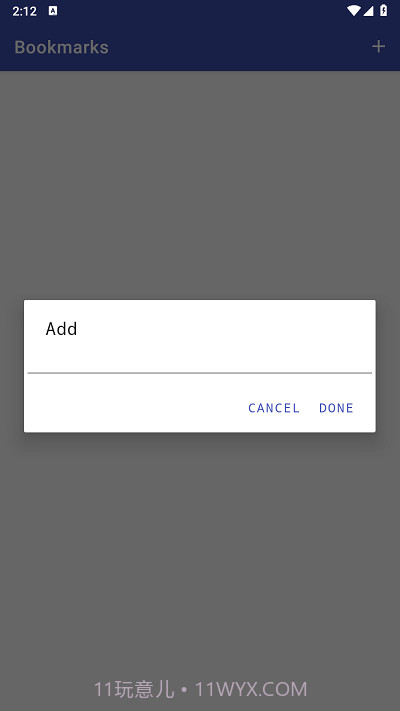Image resolution: width=400 pixels, height=711 pixels.
Task: Tap dimmed background below the dialog
Action: click(x=200, y=544)
